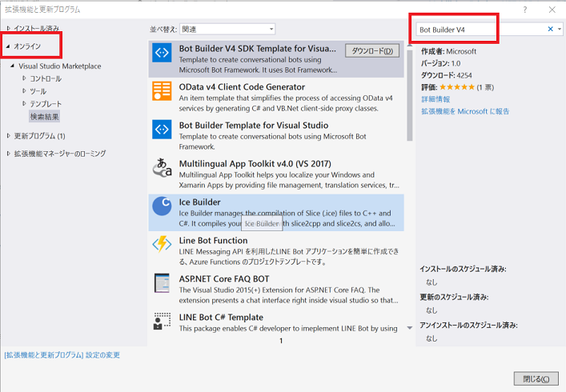Click the Multilingual App Toolkit icon

(x=162, y=168)
